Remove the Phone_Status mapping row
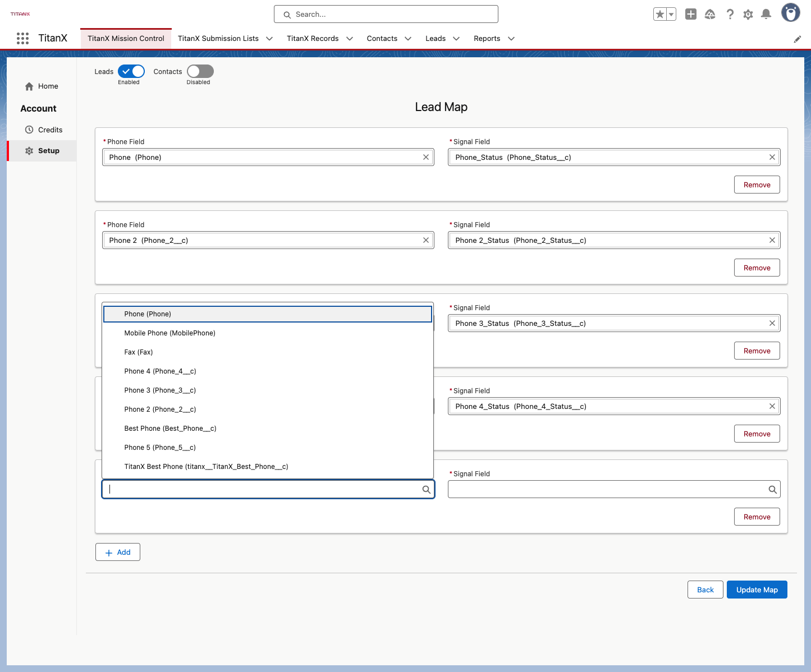Image resolution: width=811 pixels, height=672 pixels. coord(757,185)
